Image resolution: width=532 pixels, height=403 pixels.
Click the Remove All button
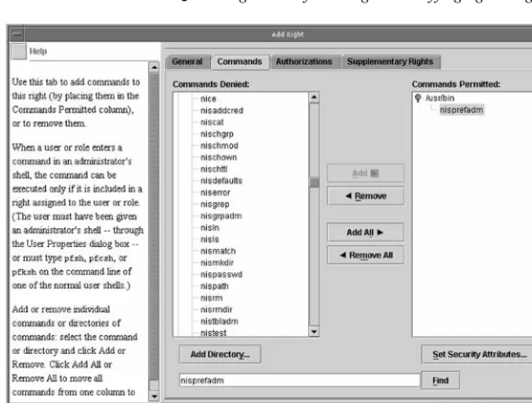click(365, 255)
